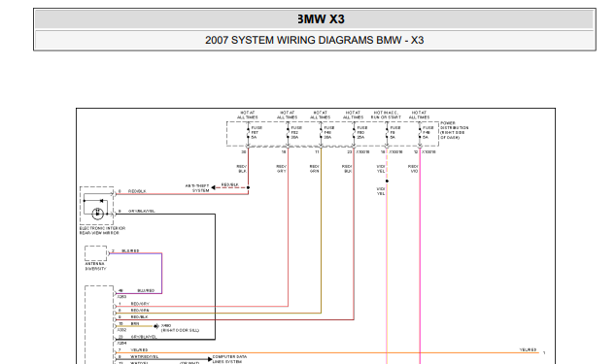Click the X490 right door sill ground symbol
The height and width of the screenshot is (364, 616).
156,326
